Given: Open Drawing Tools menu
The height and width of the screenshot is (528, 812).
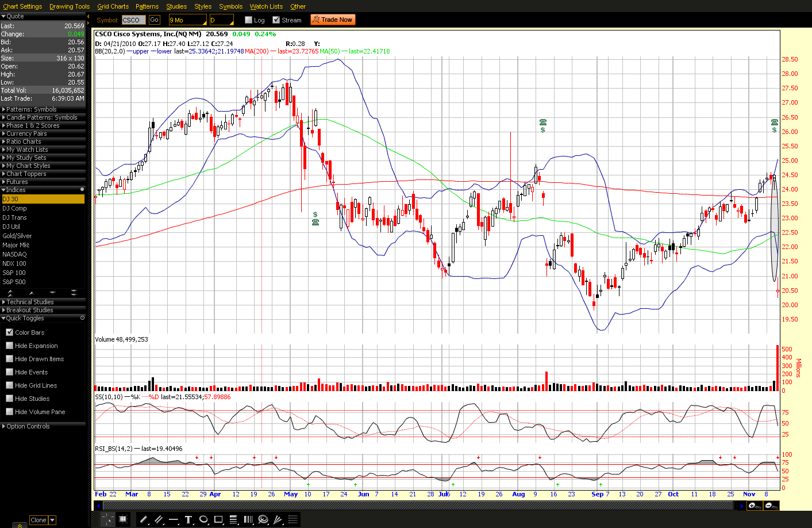Looking at the screenshot, I should tap(70, 6).
